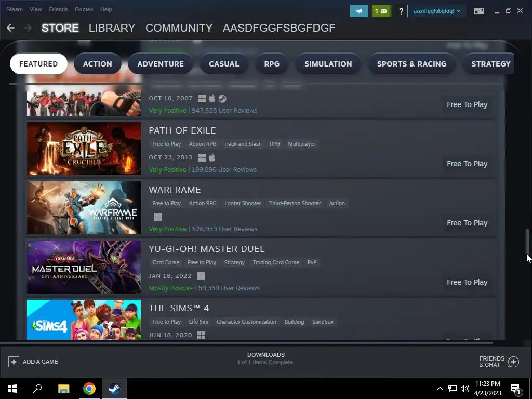The image size is (532, 399).
Task: Click Free To Play button for Warframe
Action: tap(467, 223)
